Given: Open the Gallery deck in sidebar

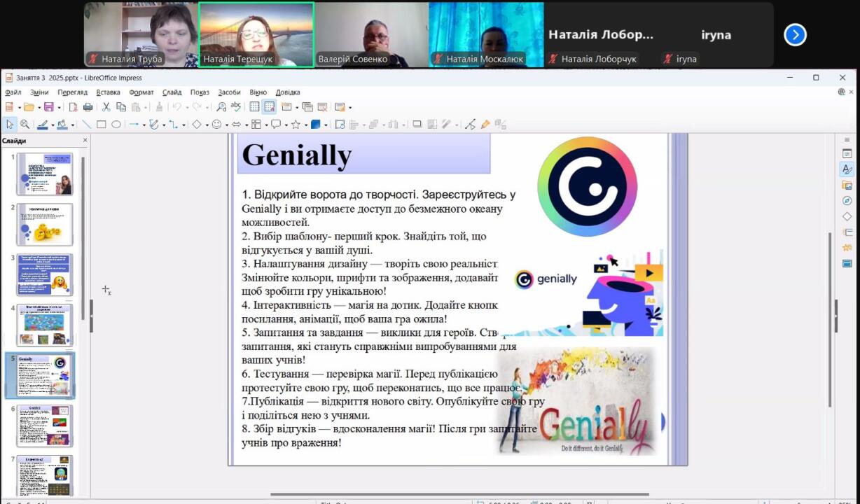Looking at the screenshot, I should [847, 185].
